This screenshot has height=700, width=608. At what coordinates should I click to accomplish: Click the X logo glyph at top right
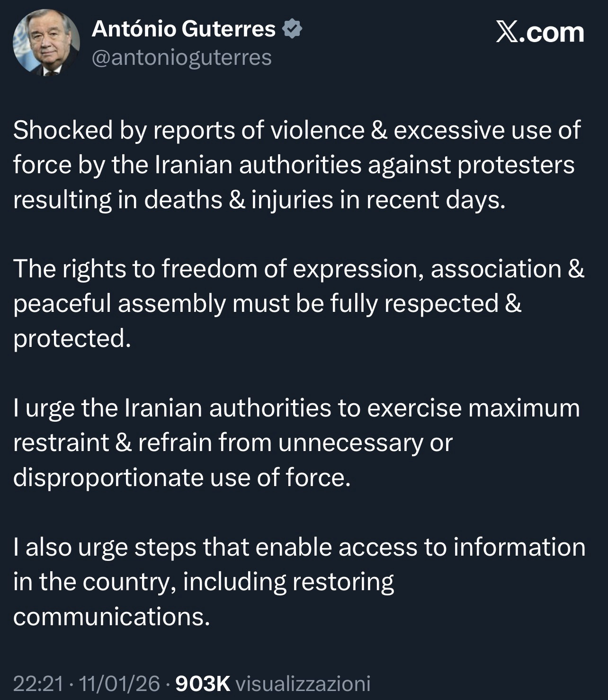[x=507, y=33]
